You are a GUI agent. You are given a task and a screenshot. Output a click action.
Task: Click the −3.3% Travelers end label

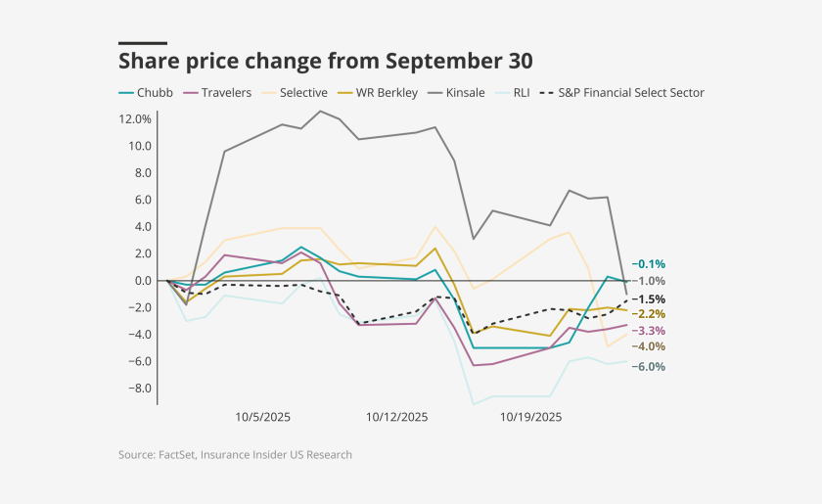(649, 331)
